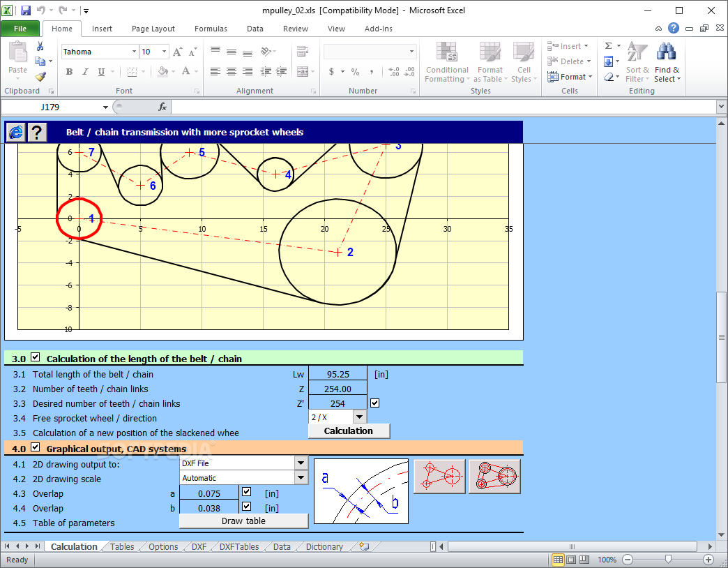The height and width of the screenshot is (568, 728).
Task: Click Cell Styles button
Action: [x=523, y=62]
